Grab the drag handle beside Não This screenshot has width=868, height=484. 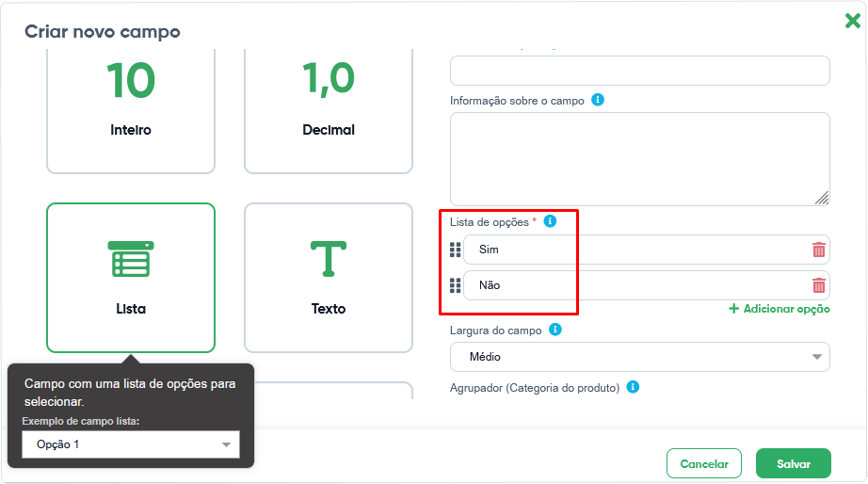click(x=455, y=285)
